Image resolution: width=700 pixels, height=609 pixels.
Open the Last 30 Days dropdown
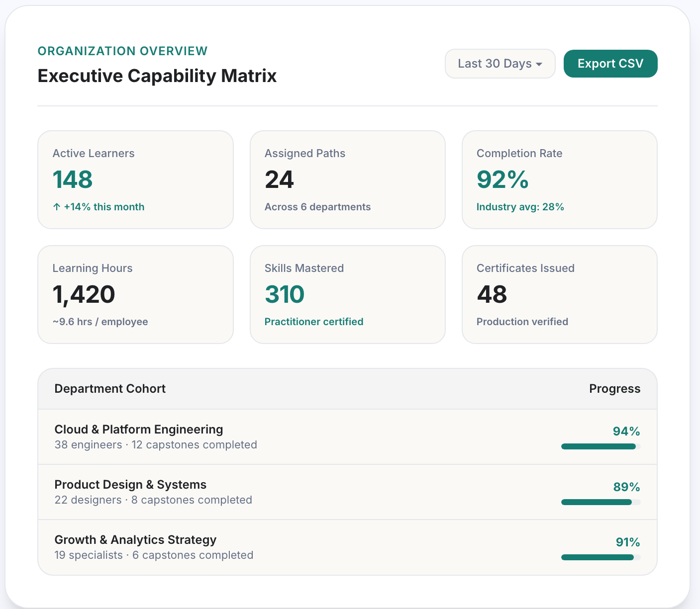pos(500,64)
